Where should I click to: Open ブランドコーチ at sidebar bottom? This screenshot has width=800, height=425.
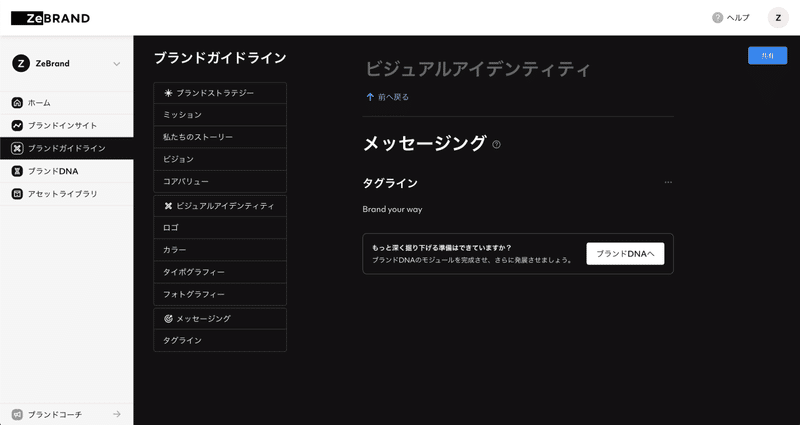66,414
